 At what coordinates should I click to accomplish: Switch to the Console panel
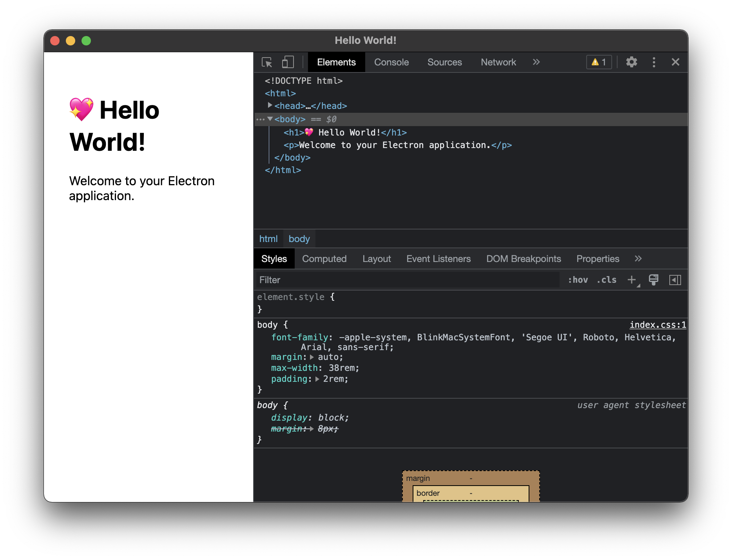391,62
